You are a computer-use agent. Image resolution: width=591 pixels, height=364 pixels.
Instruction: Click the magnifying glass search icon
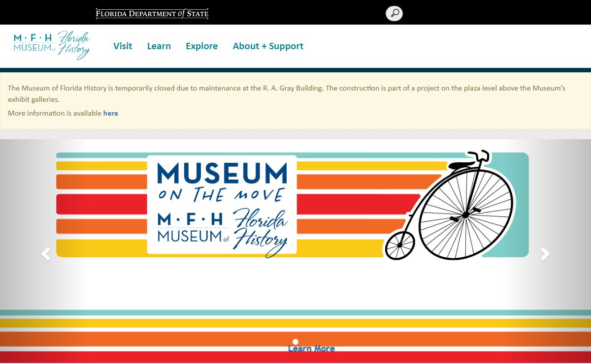tap(394, 13)
